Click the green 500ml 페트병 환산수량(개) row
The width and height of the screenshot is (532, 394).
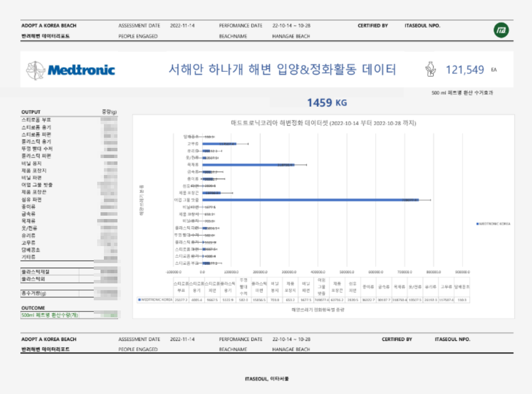[x=69, y=315]
